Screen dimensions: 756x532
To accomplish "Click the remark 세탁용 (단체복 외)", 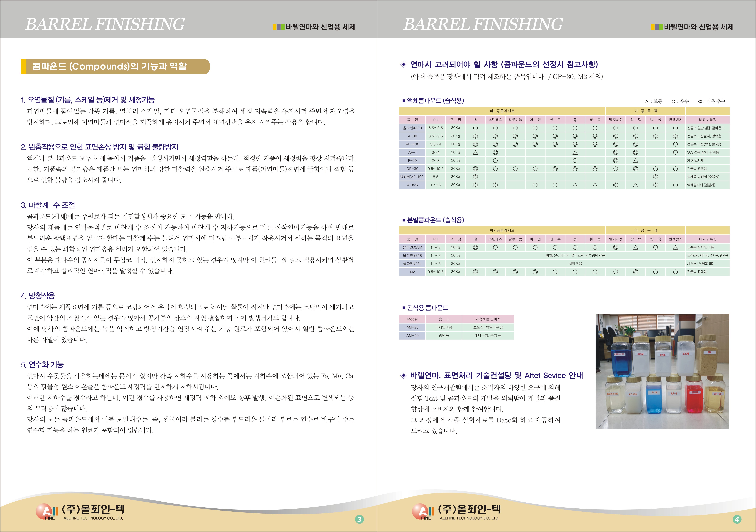I will [700, 264].
